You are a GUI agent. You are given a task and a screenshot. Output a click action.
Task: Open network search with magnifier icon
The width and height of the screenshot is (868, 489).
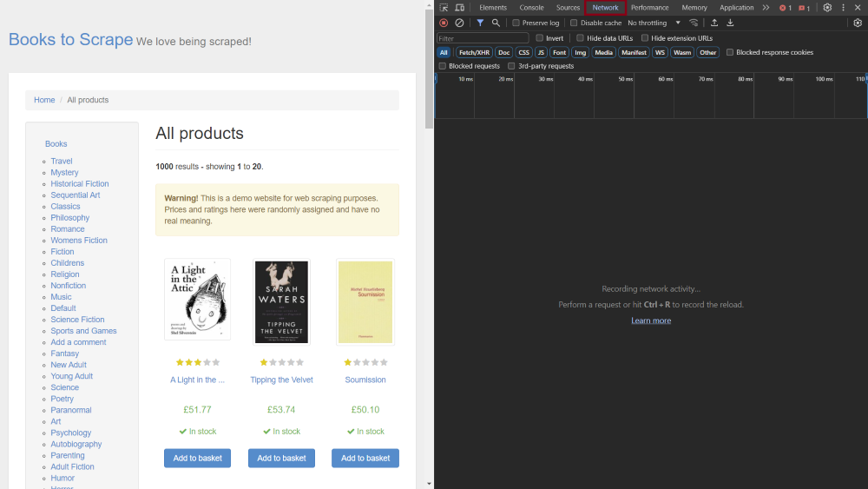click(x=496, y=23)
